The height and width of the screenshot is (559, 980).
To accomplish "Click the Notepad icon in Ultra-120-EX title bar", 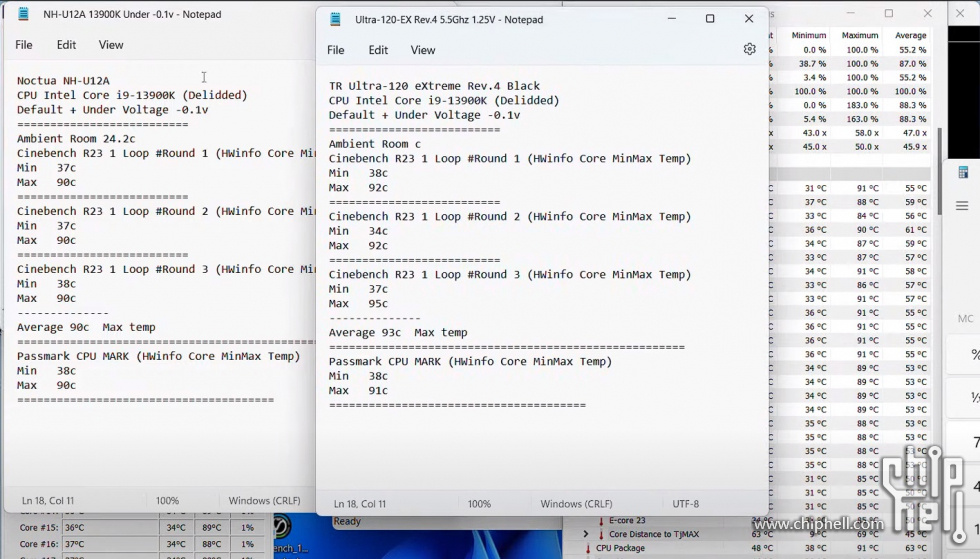I will point(336,19).
